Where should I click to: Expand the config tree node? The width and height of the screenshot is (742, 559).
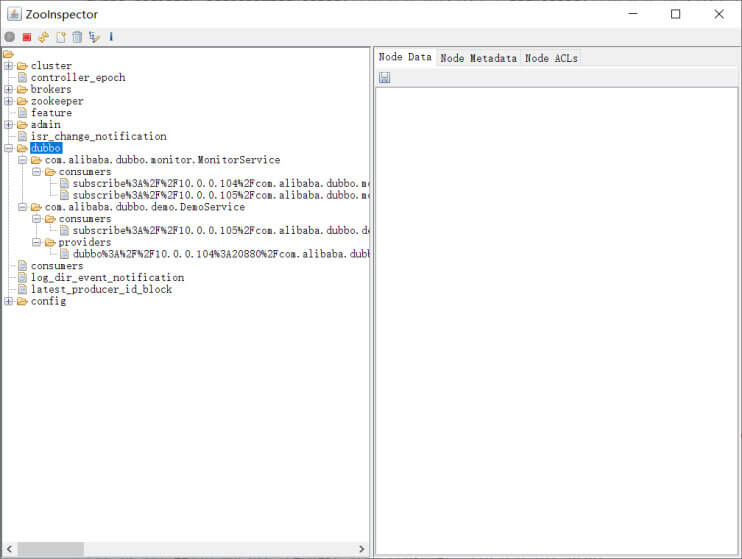pyautogui.click(x=9, y=301)
